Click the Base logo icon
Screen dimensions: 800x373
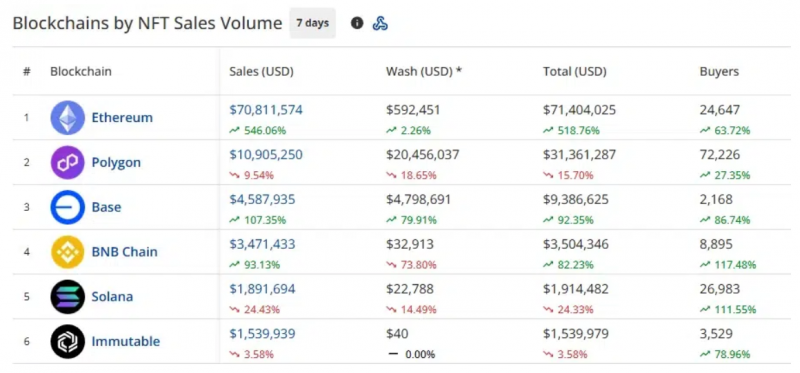tap(67, 207)
